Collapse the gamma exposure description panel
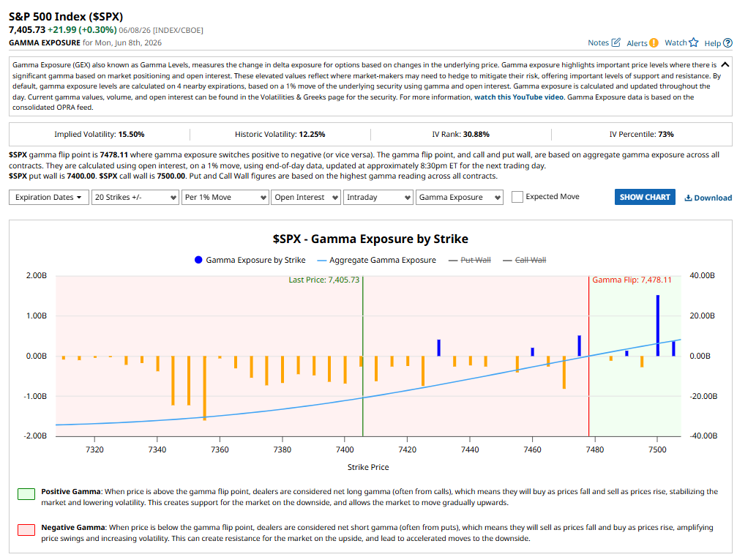Image resolution: width=737 pixels, height=560 pixels. click(725, 64)
